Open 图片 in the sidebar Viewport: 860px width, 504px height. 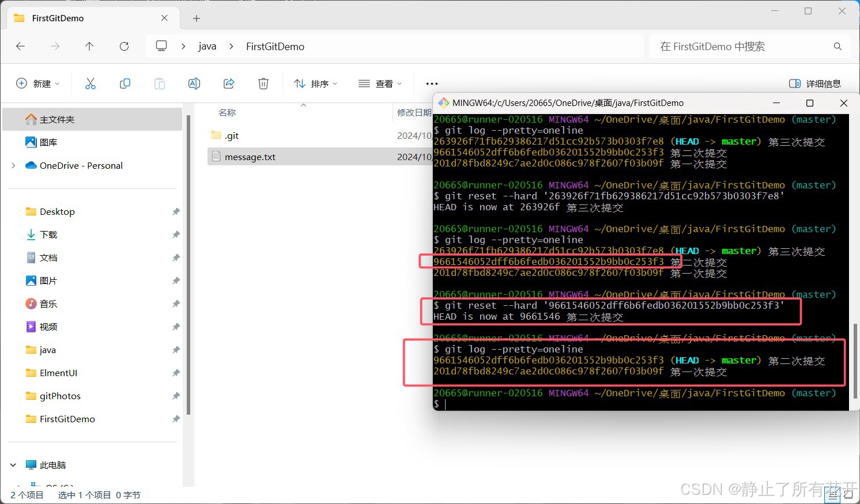tap(93, 281)
